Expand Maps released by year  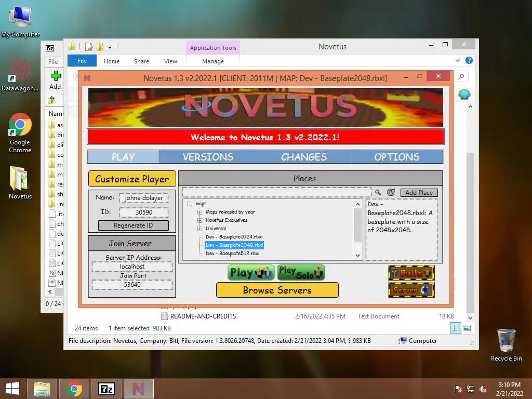pos(200,212)
